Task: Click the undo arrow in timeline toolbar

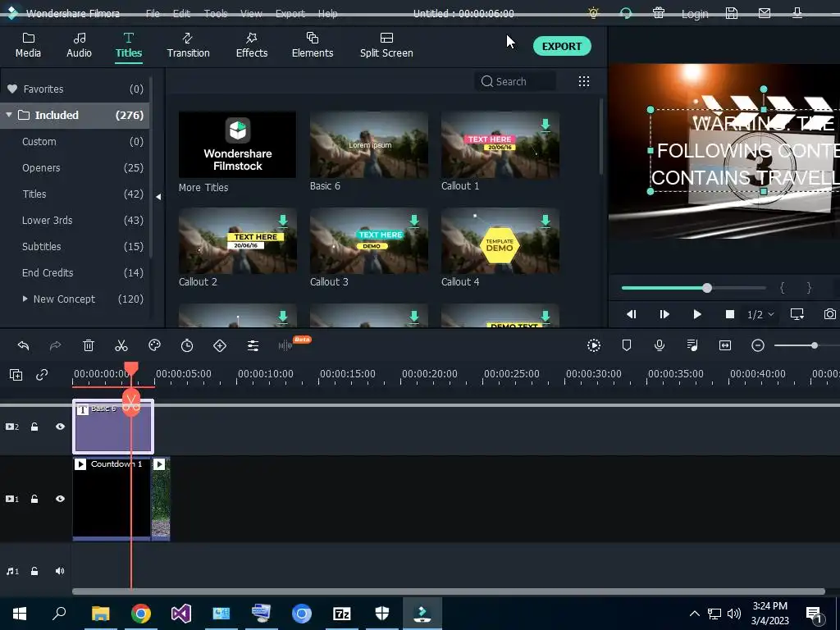Action: point(23,345)
